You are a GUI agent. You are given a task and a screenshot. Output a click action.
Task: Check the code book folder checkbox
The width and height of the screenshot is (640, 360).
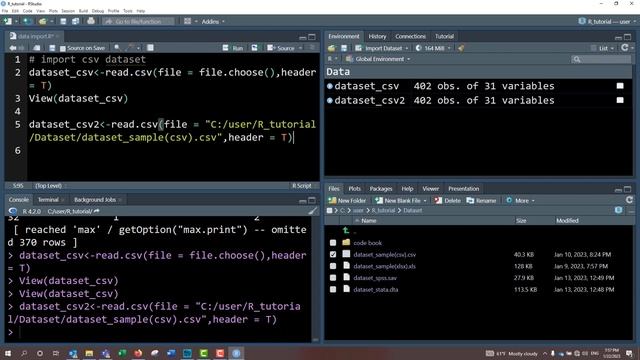coord(333,243)
